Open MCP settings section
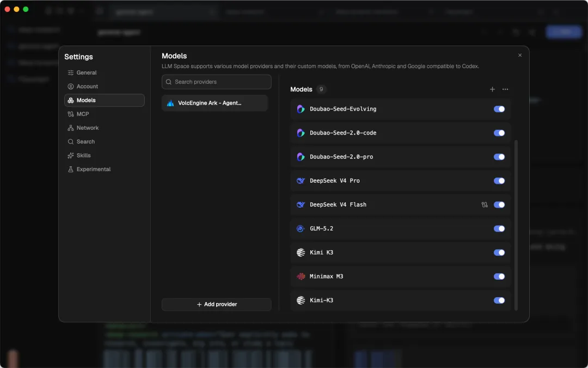 (x=104, y=114)
